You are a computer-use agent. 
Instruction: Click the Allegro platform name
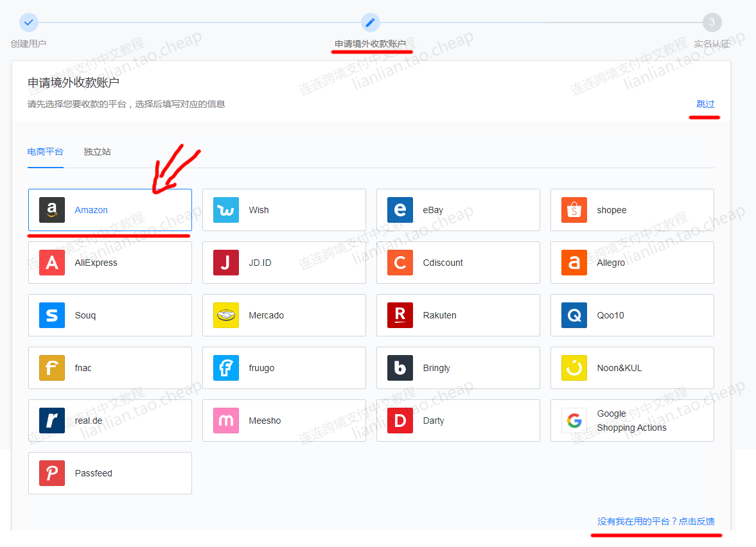click(611, 263)
